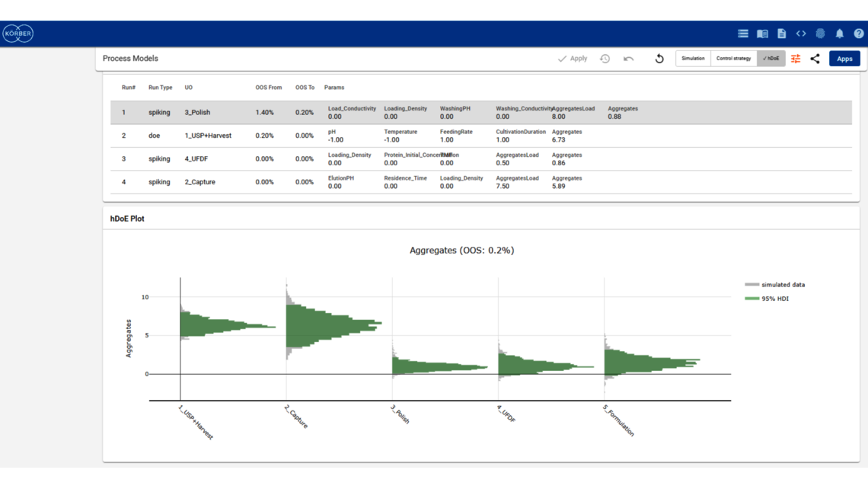Open the help question mark icon
Viewport: 868px width, 489px height.
pyautogui.click(x=858, y=34)
